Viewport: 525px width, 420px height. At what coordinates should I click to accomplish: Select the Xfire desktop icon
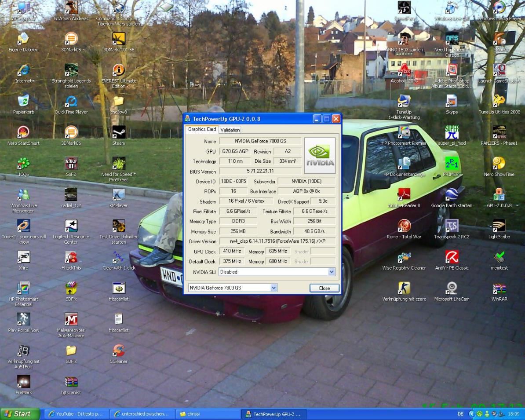click(23, 257)
